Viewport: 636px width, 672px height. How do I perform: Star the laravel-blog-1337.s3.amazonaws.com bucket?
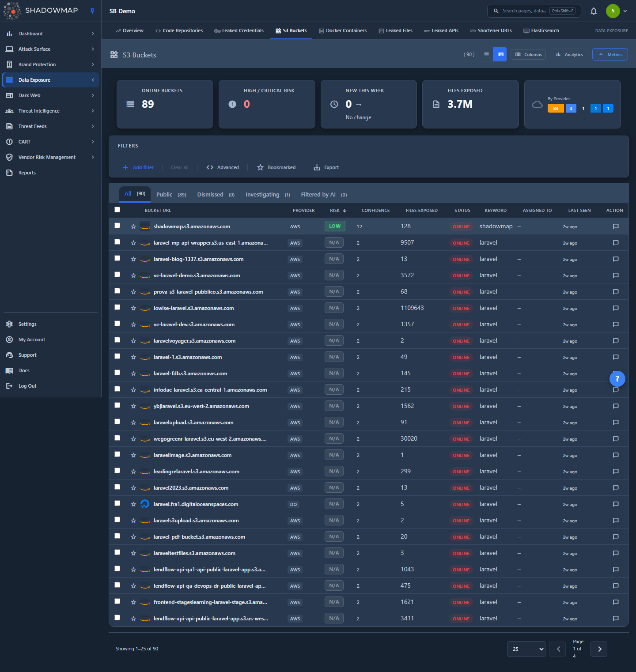pyautogui.click(x=133, y=259)
